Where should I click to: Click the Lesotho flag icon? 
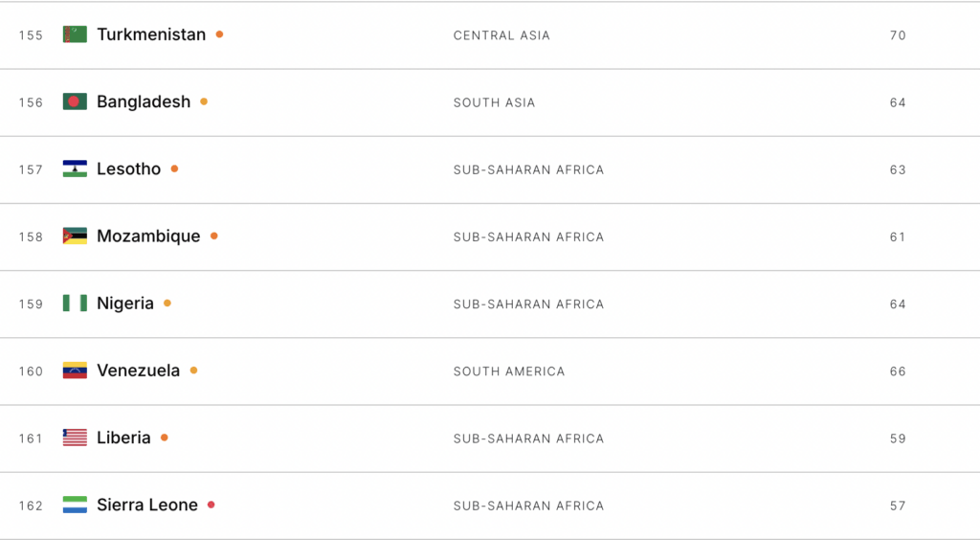(x=75, y=169)
